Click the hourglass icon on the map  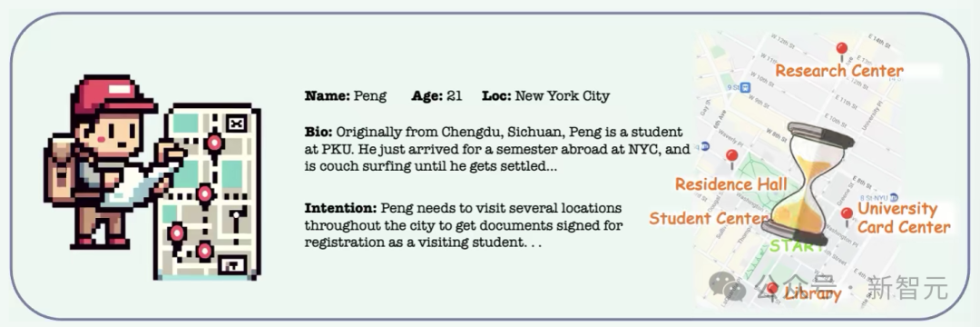tap(812, 183)
